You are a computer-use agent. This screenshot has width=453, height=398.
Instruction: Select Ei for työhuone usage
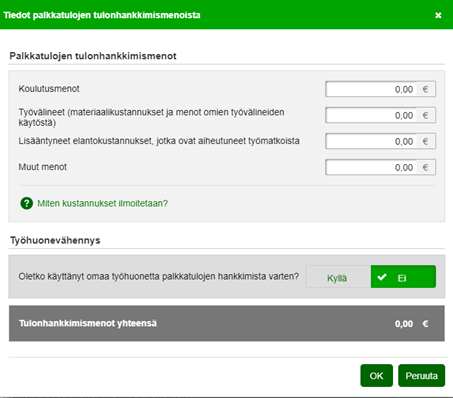point(403,277)
